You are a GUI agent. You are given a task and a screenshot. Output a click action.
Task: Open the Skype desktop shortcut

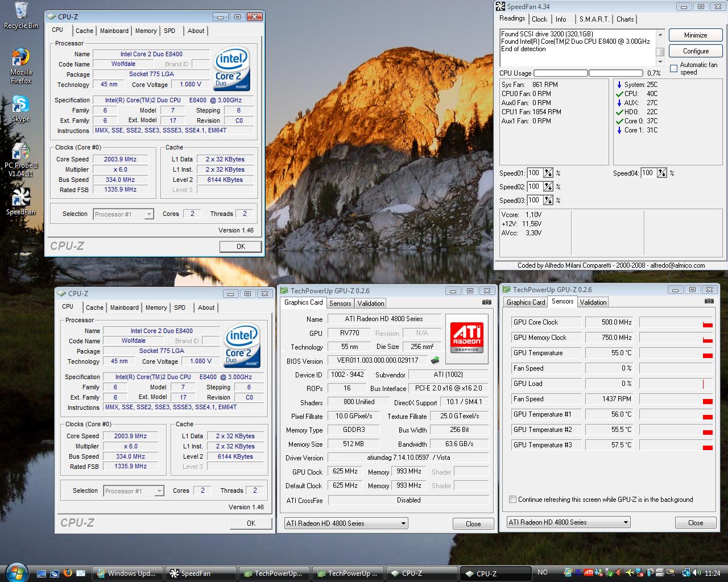pos(21,109)
